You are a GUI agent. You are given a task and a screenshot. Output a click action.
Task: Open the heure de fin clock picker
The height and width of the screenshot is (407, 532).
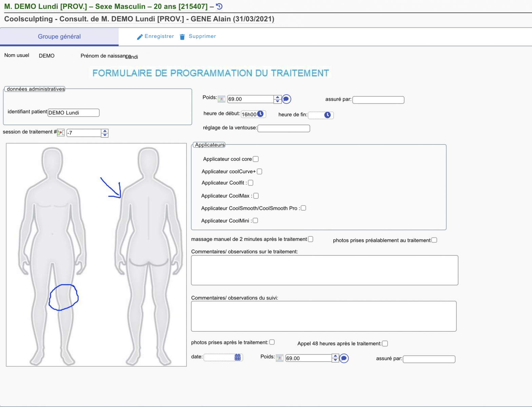tap(327, 115)
